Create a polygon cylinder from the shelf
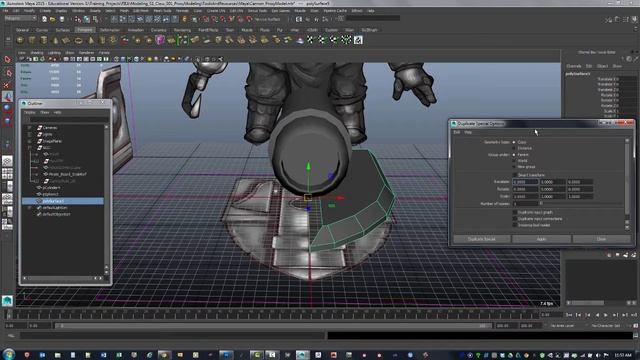 (44, 40)
